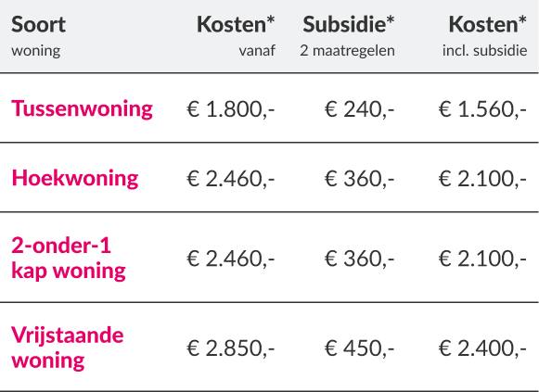
Task: Click Hoekwoning's € 360,- subsidy cell
Action: [x=359, y=179]
